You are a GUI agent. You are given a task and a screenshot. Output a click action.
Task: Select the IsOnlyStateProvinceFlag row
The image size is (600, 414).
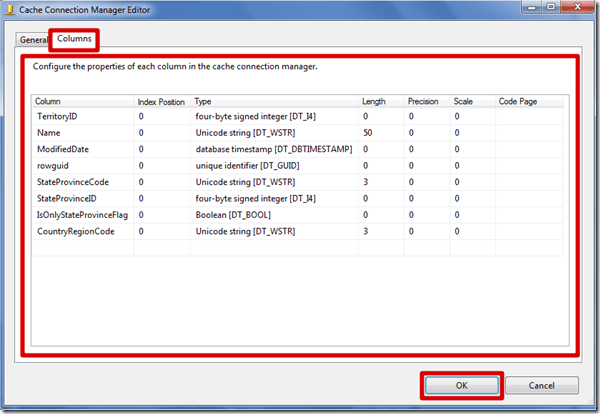(82, 215)
